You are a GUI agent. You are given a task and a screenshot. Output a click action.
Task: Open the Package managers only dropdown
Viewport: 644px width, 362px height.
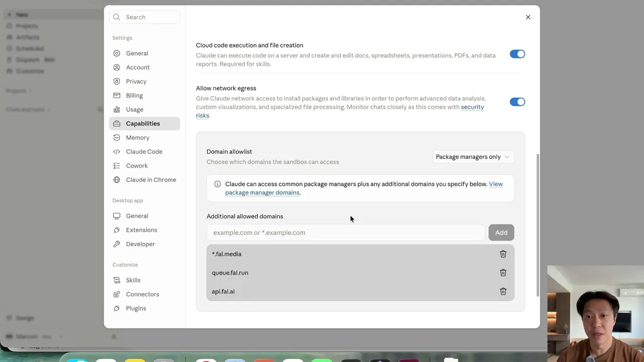coord(473,157)
